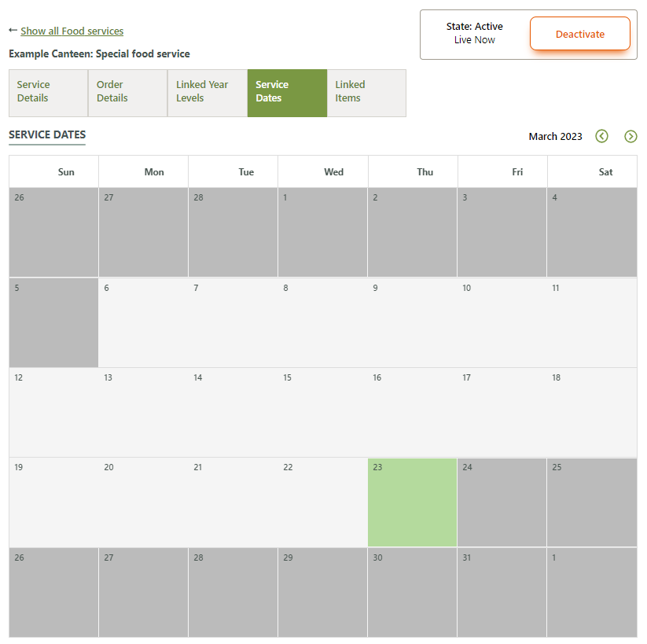
Task: Go to previous month arrow
Action: (x=601, y=136)
